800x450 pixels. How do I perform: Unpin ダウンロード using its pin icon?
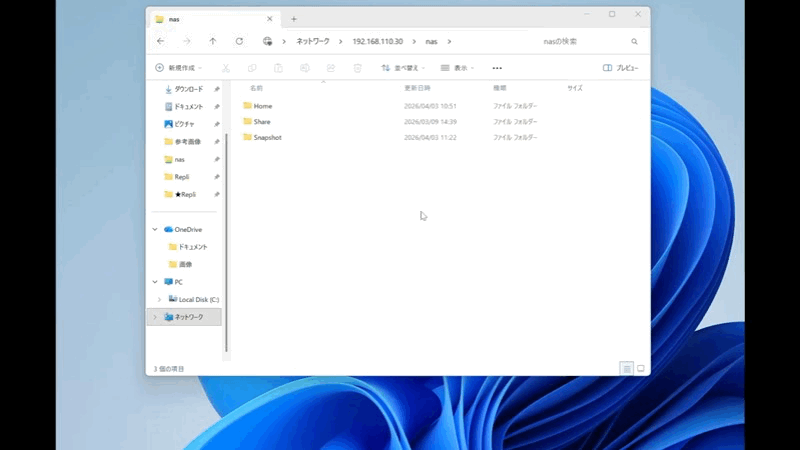pyautogui.click(x=217, y=89)
